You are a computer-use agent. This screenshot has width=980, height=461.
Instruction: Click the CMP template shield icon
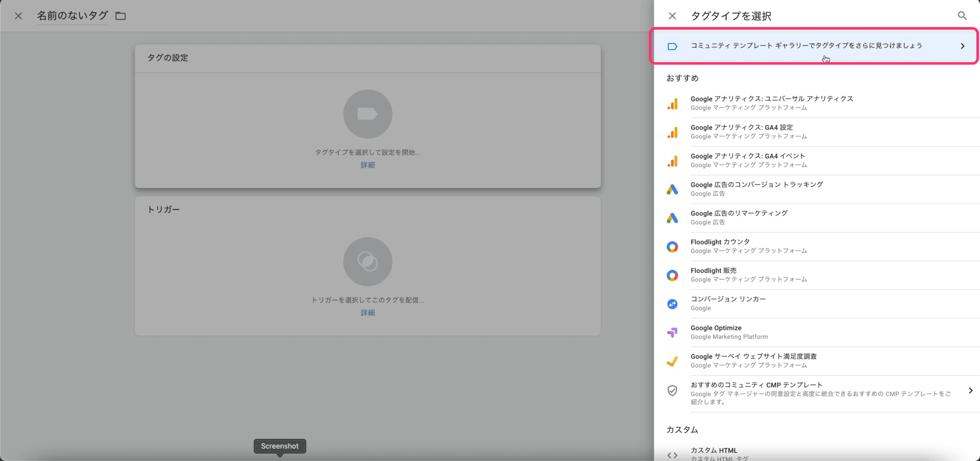coord(672,390)
